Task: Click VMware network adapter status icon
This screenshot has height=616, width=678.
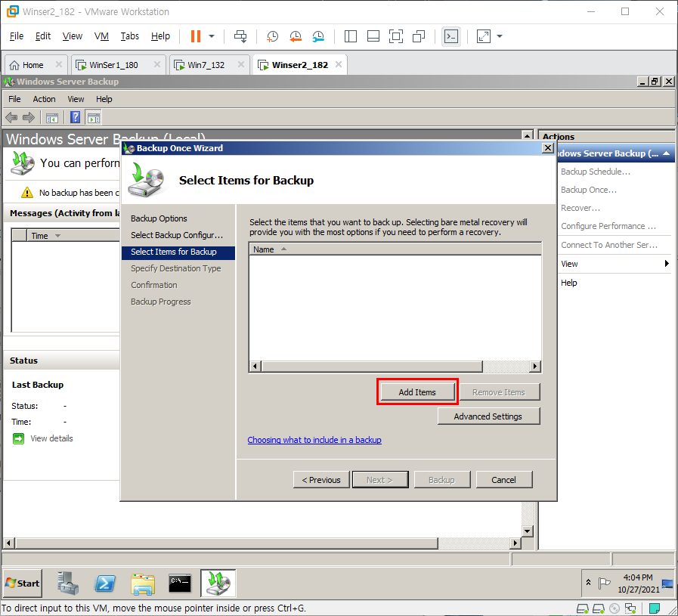Action: click(x=630, y=608)
